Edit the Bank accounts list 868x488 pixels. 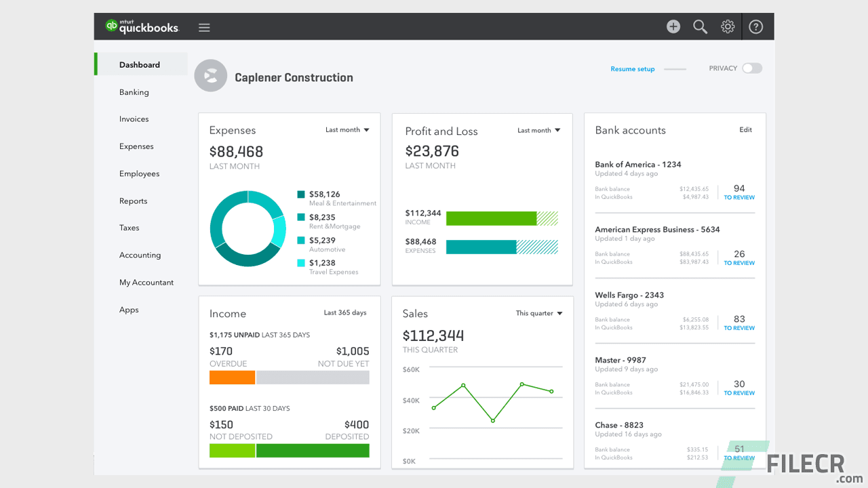pos(745,129)
